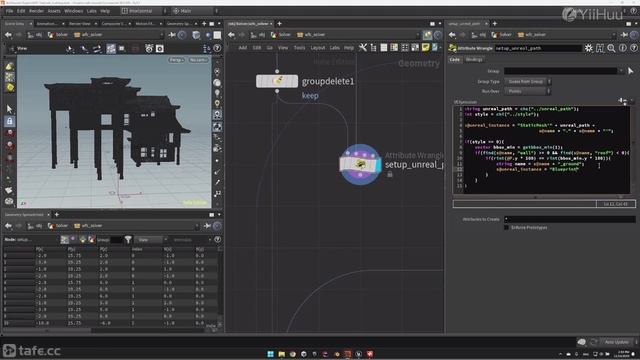The width and height of the screenshot is (640, 360).
Task: Open the Bindings tab in parameter pane
Action: pos(474,60)
